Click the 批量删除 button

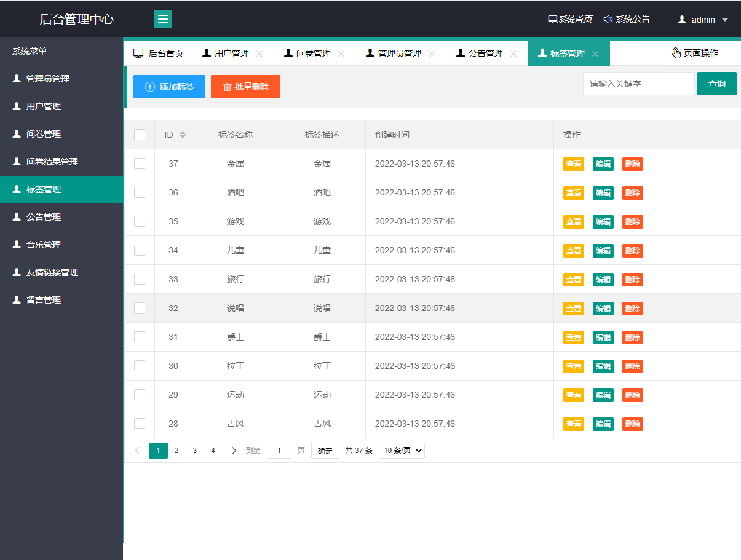tap(245, 87)
